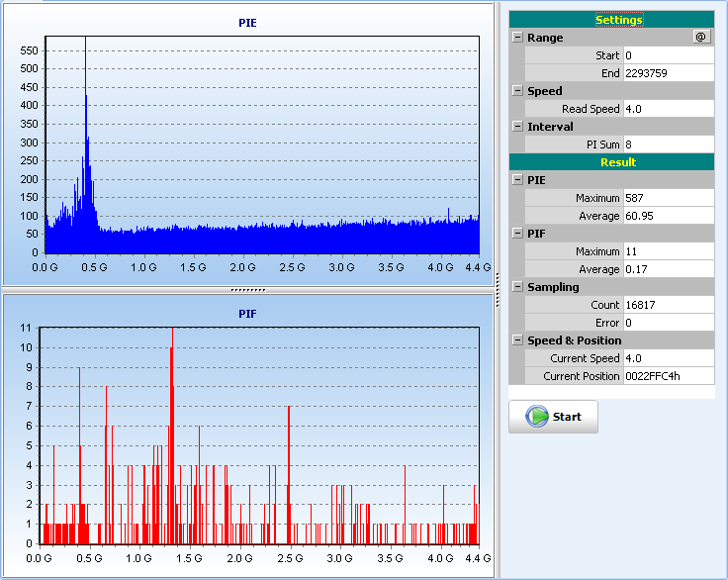Click the PIE Maximum value 587
This screenshot has width=728, height=580.
pyautogui.click(x=668, y=198)
